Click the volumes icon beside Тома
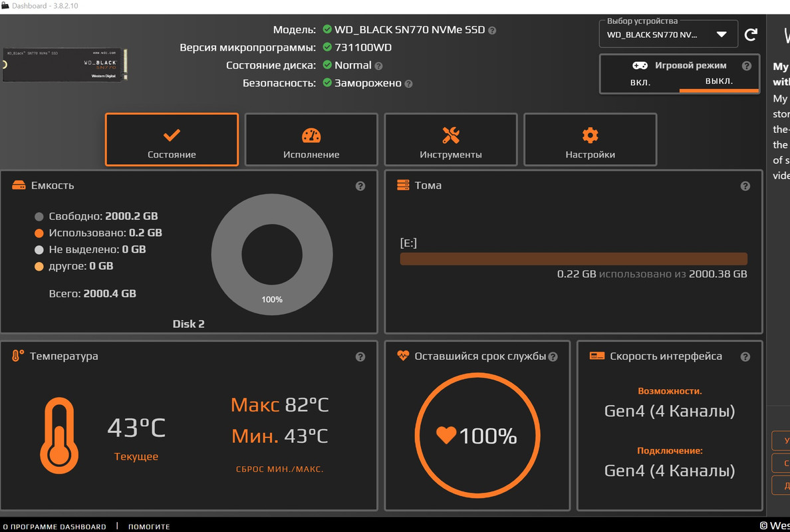 [403, 185]
